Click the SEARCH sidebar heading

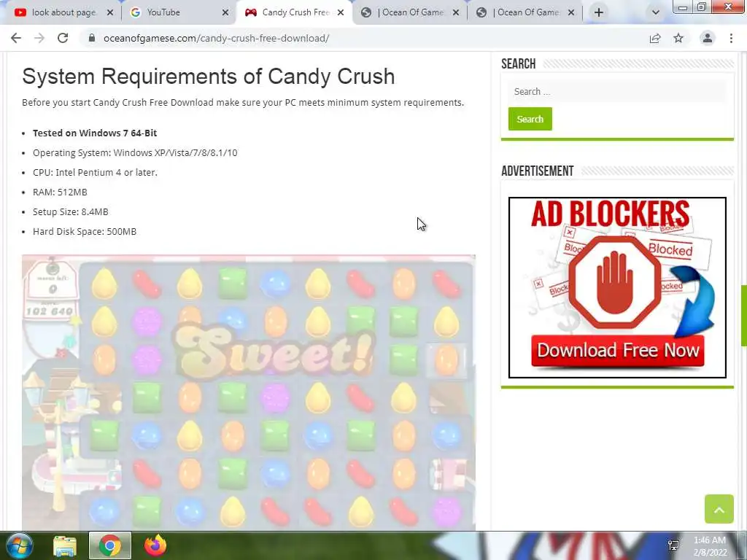click(x=519, y=64)
